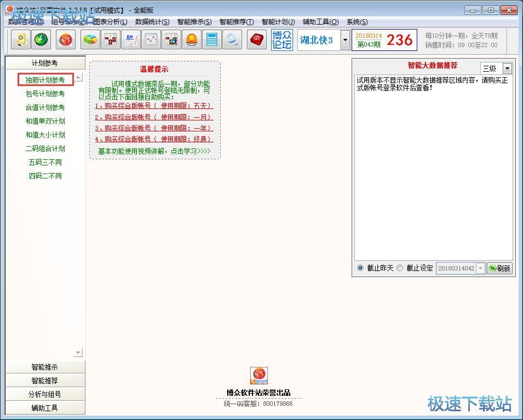The height and width of the screenshot is (420, 523).
Task: Open the 博众论坛 forum icon
Action: pyautogui.click(x=282, y=40)
